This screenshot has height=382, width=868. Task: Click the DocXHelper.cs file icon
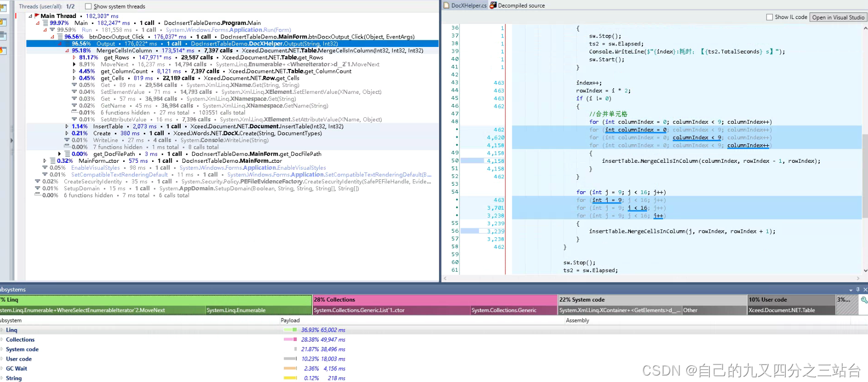pyautogui.click(x=446, y=5)
